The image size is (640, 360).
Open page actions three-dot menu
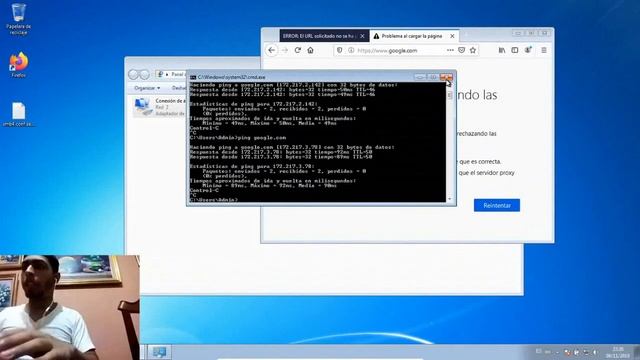450,50
